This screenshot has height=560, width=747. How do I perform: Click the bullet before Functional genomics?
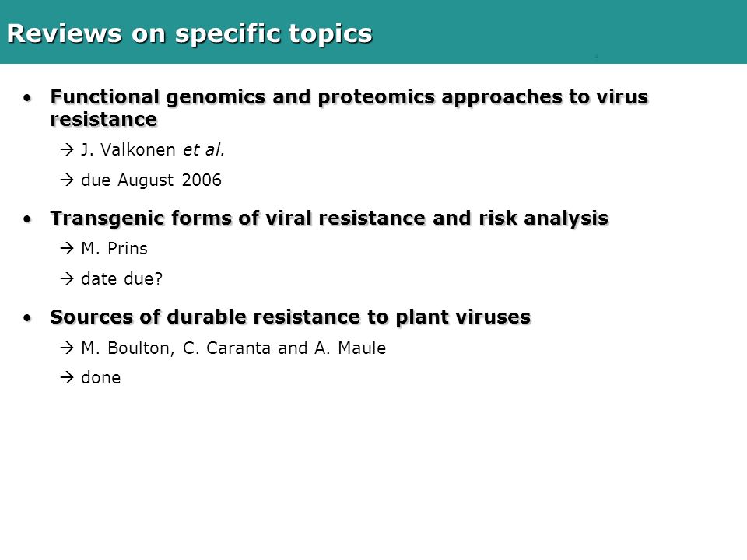coord(28,98)
